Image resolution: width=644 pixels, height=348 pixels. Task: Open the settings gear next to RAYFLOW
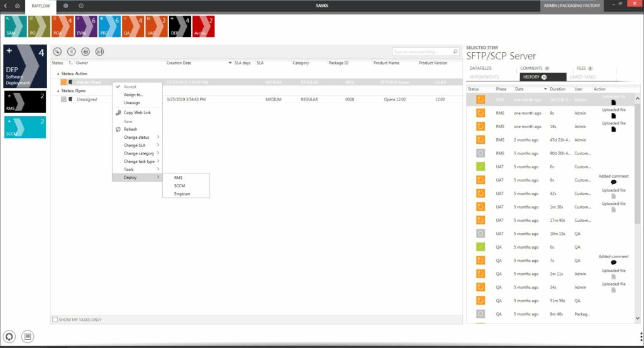65,6
